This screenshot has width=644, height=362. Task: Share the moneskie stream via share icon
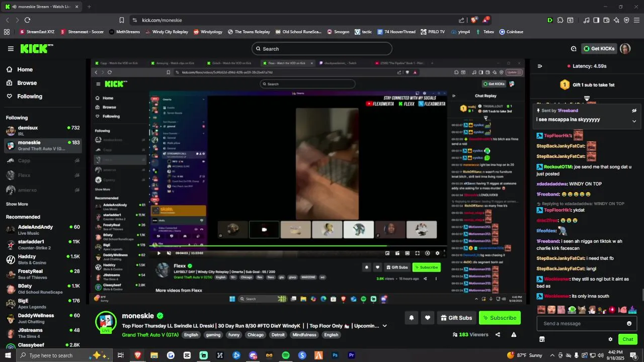(498, 334)
